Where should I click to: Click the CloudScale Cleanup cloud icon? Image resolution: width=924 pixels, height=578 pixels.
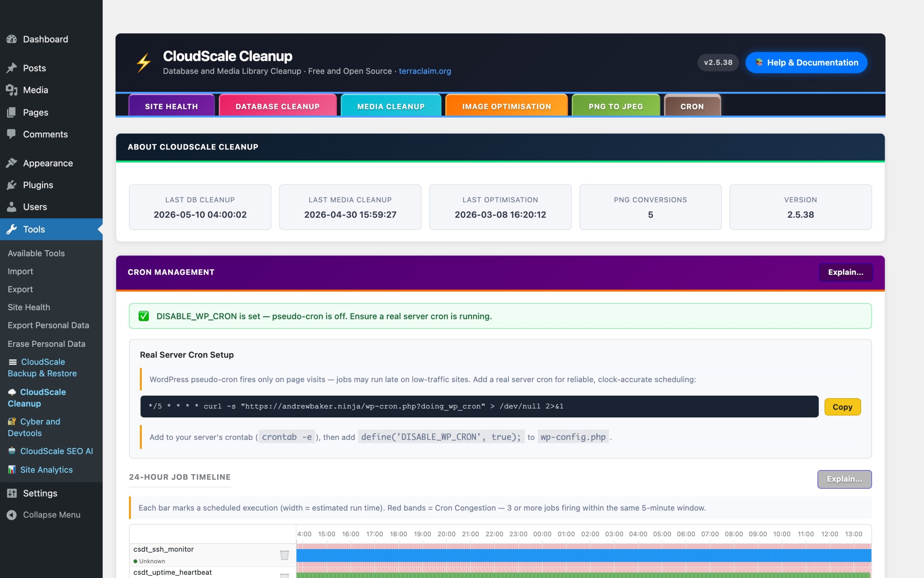tap(12, 392)
